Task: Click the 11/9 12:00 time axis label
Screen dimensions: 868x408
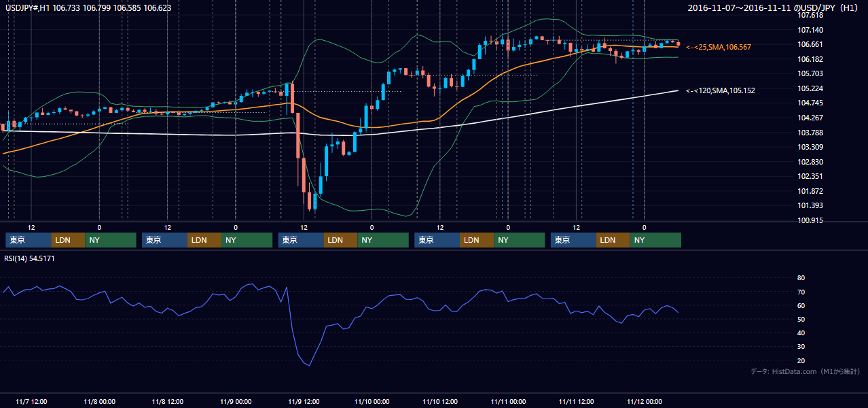Action: [x=304, y=402]
